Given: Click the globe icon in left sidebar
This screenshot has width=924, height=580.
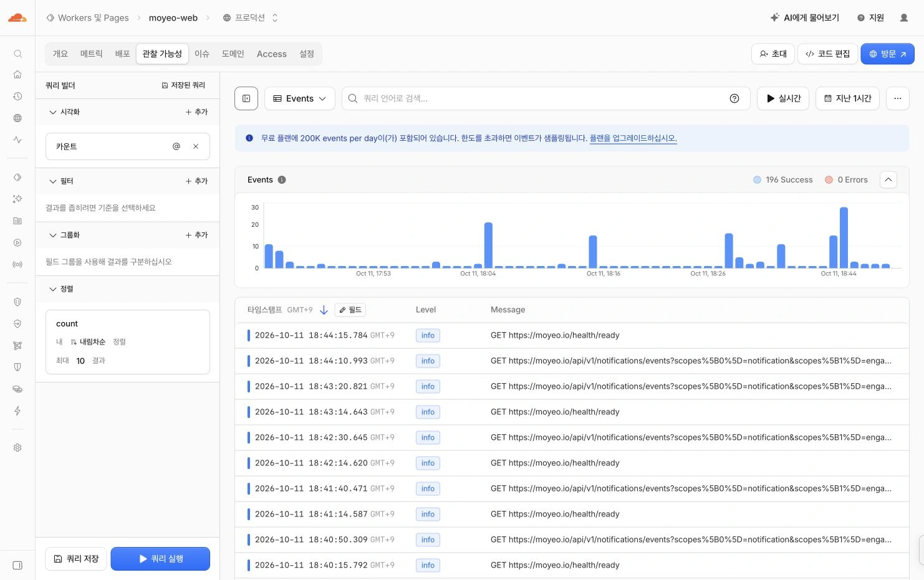Looking at the screenshot, I should point(17,118).
